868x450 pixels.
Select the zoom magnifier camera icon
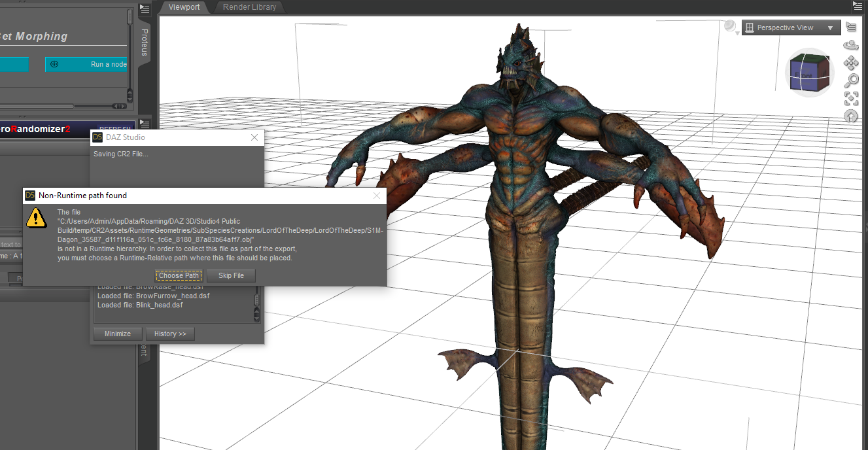852,80
